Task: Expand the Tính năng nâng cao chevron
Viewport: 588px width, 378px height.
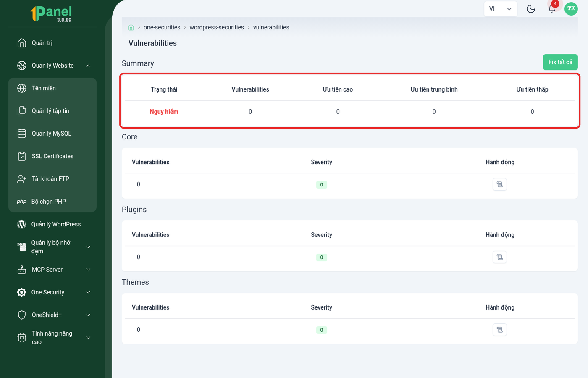Action: 88,338
